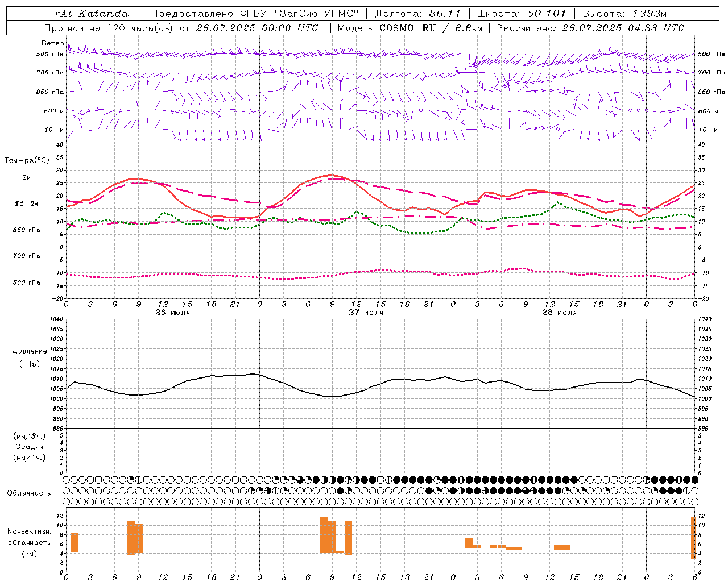Image resolution: width=728 pixels, height=582 pixels.
Task: Select the (км) unit label for convective cloud
Action: (x=30, y=554)
